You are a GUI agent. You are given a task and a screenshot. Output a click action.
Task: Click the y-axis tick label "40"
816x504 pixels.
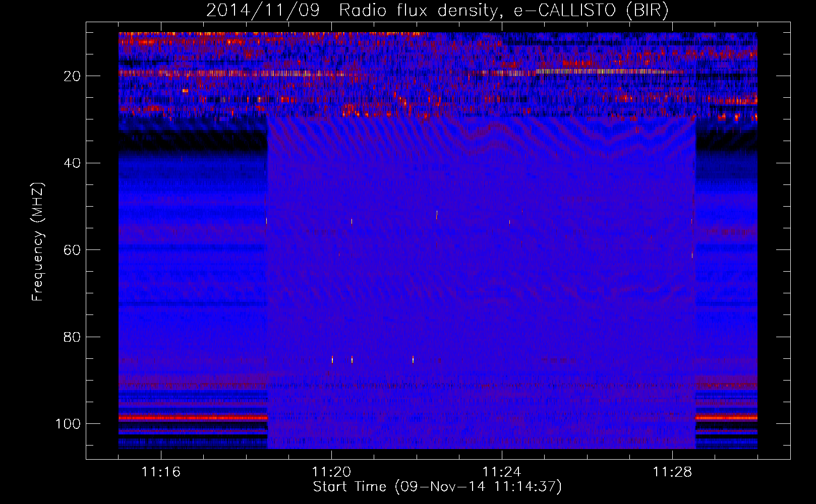72,163
